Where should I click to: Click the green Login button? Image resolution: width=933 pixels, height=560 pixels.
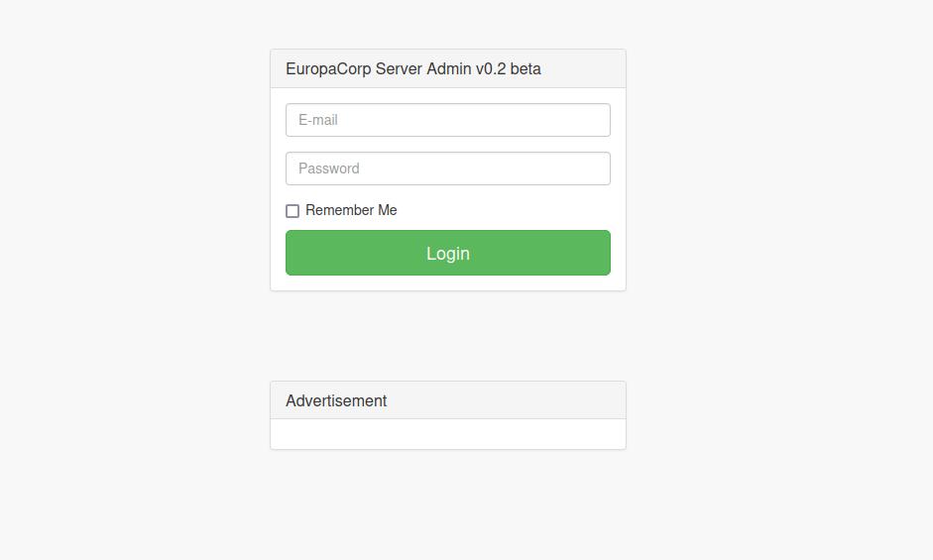pyautogui.click(x=447, y=253)
